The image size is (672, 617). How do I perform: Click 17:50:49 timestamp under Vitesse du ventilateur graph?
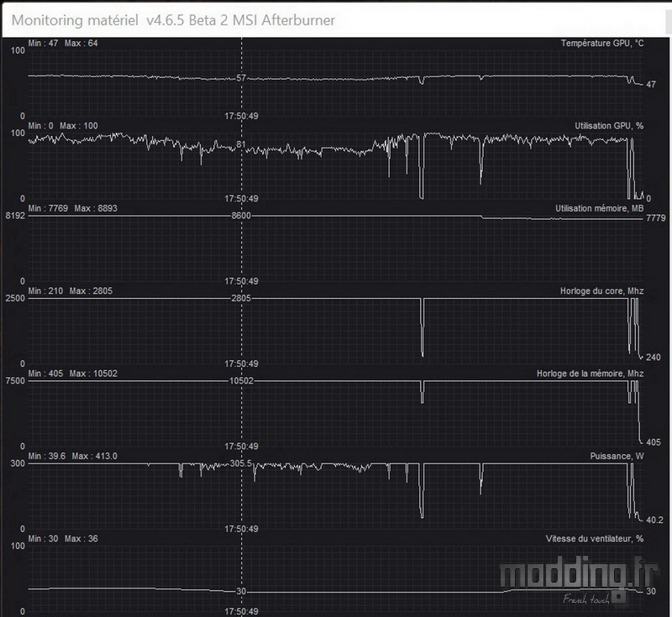[241, 612]
